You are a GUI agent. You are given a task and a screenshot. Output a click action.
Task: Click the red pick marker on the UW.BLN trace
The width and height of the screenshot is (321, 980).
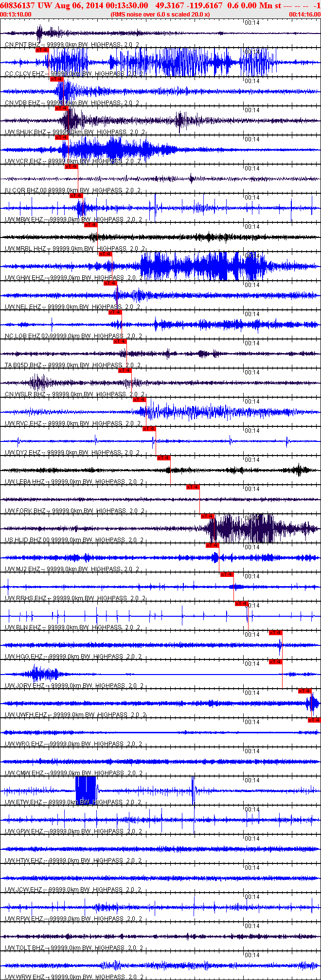242,603
